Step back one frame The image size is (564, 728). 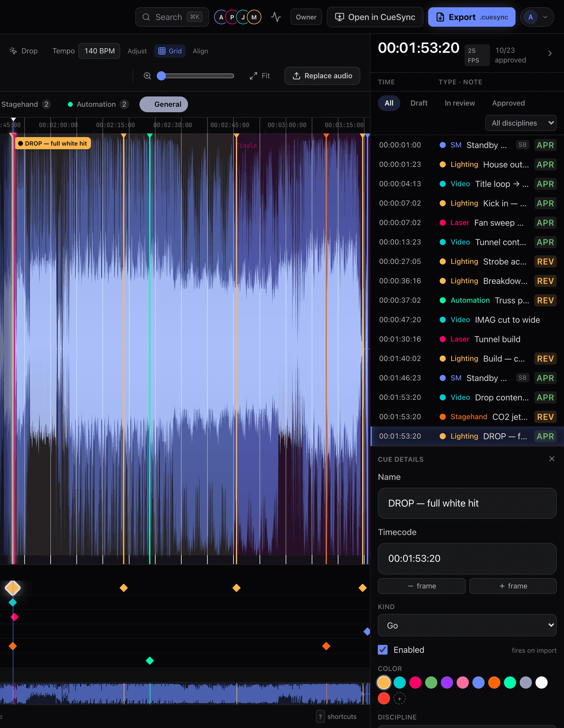coord(421,586)
